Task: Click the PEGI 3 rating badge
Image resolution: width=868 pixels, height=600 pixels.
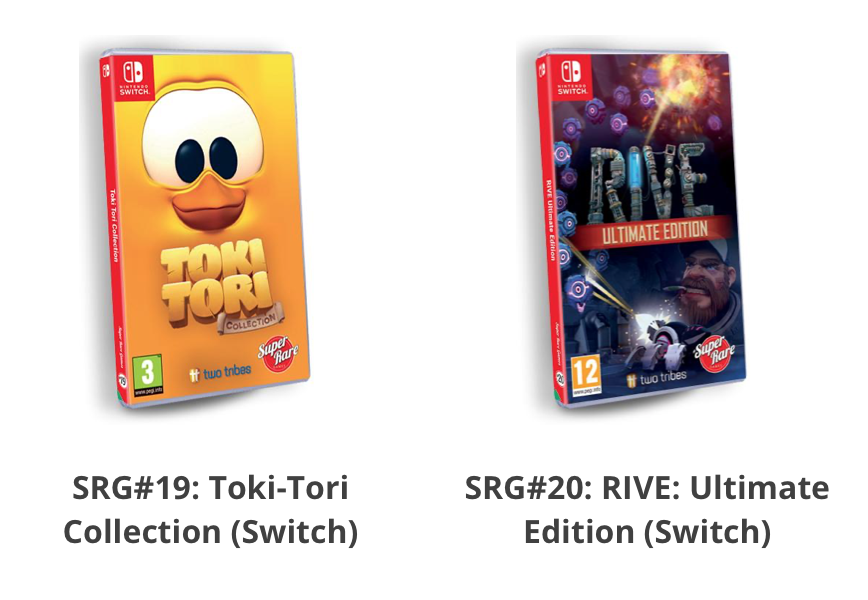Action: (147, 375)
